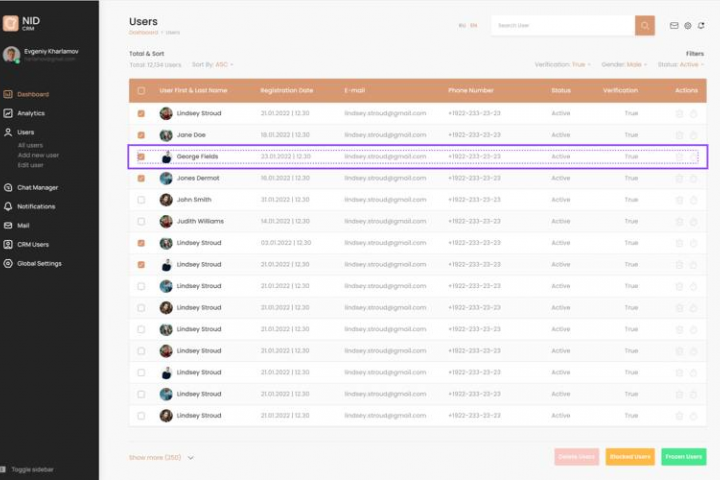Viewport: 720px width, 480px height.
Task: Select Add new user in sidebar submenu
Action: [x=38, y=155]
